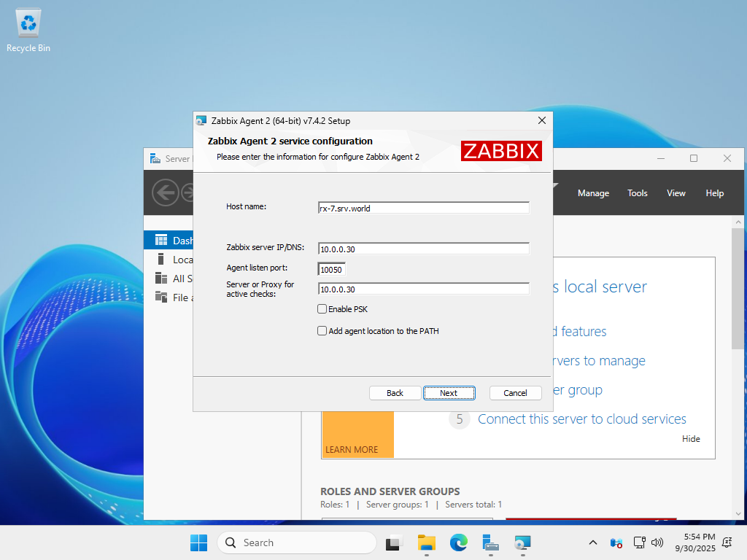The height and width of the screenshot is (560, 747).
Task: Show hidden system tray icons
Action: pos(592,542)
